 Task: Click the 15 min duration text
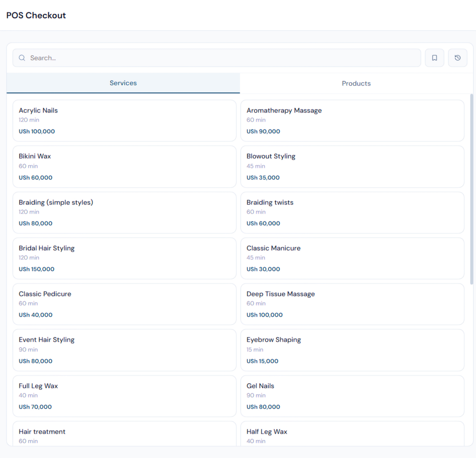click(x=255, y=350)
